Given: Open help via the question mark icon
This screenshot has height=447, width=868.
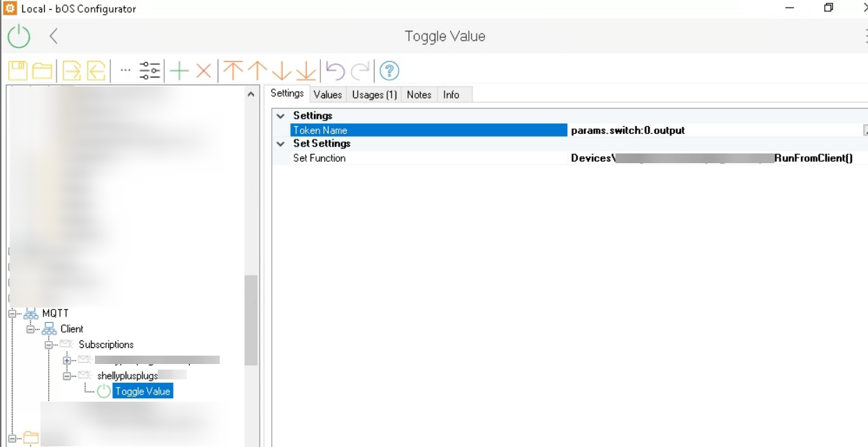Looking at the screenshot, I should tap(389, 70).
